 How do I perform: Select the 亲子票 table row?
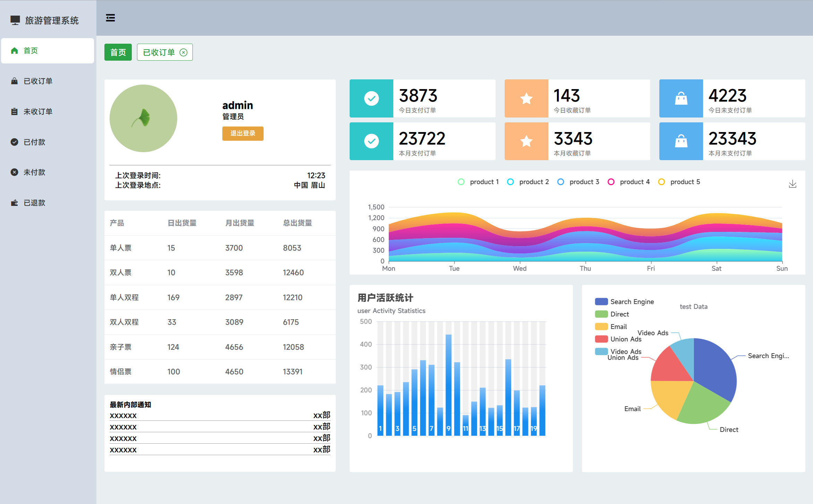point(220,347)
